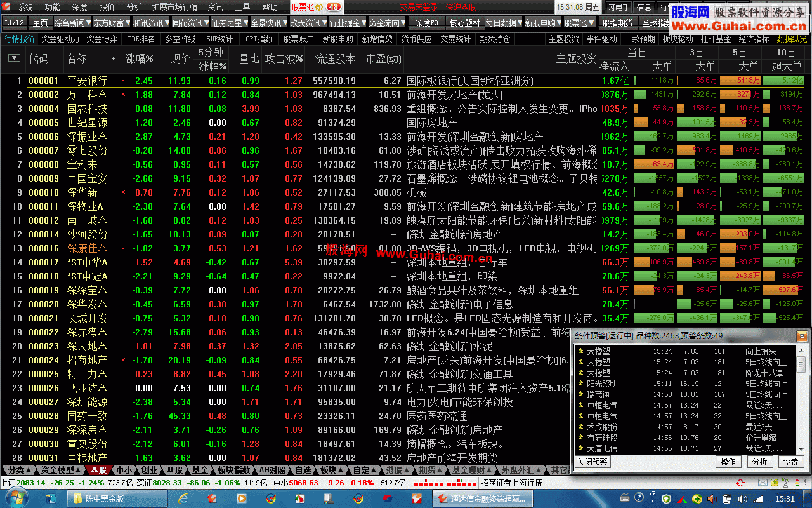
Task: Sort by the 市盈(动) column header
Action: (384, 58)
